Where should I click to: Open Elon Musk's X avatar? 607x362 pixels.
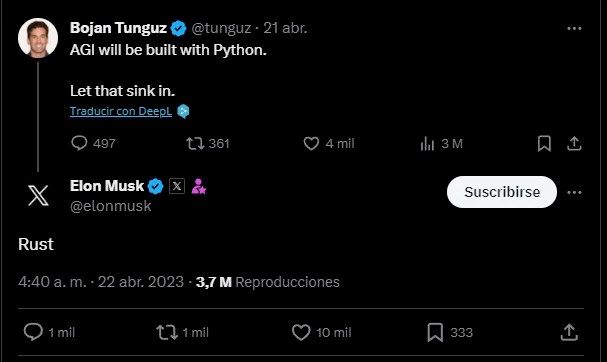click(38, 195)
